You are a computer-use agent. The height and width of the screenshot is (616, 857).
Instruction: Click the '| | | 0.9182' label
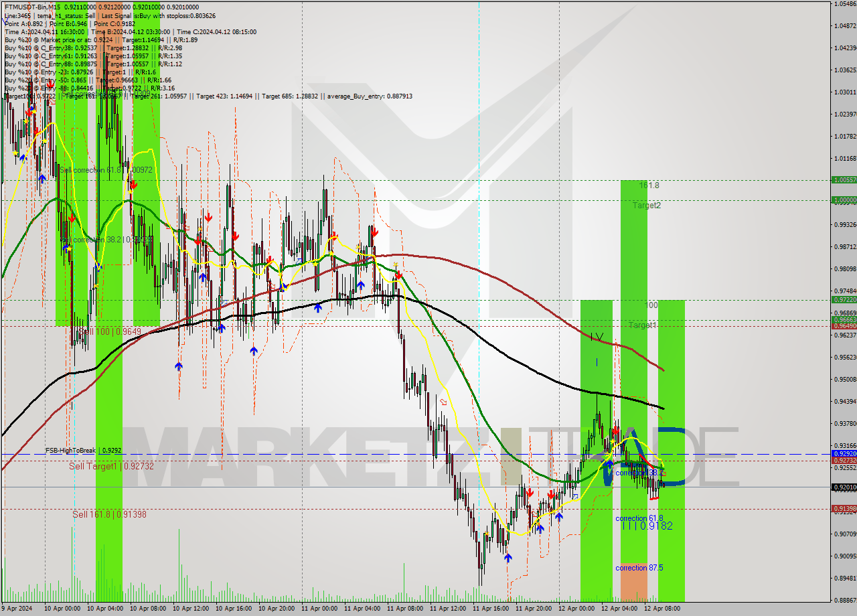pos(647,526)
